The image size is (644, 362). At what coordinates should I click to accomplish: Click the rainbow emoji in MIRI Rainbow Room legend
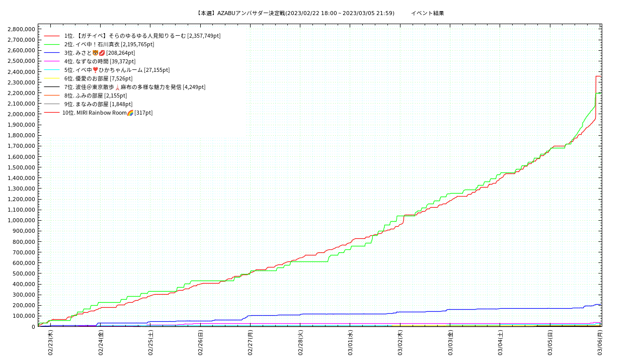(130, 113)
